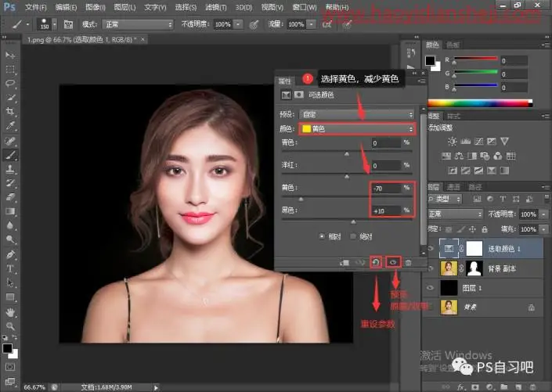Enable airbrush mode in options bar
The height and width of the screenshot is (392, 552).
click(x=327, y=24)
